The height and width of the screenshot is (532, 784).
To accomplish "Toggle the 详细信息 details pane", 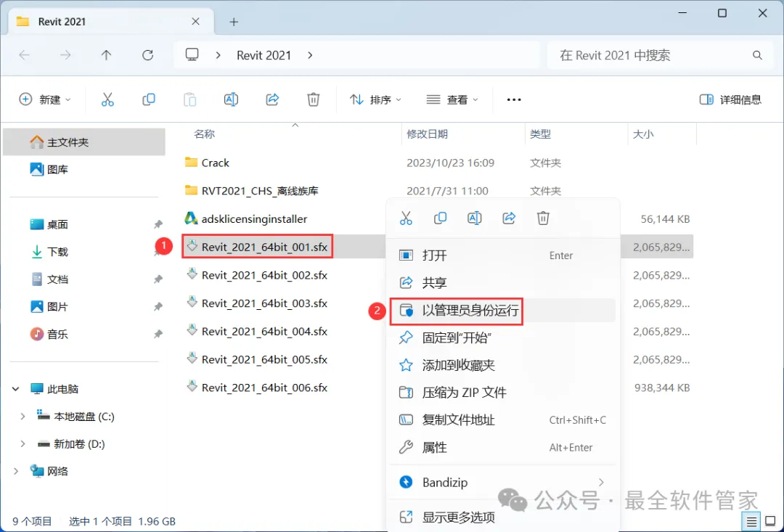I will tap(730, 99).
